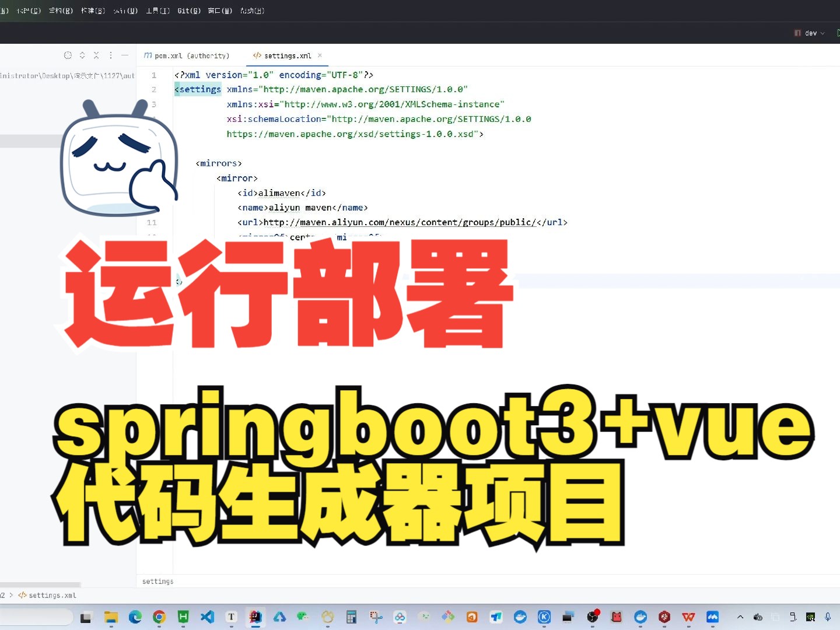Open the dev branch dropdown
Viewport: 840px width, 630px height.
tap(810, 33)
